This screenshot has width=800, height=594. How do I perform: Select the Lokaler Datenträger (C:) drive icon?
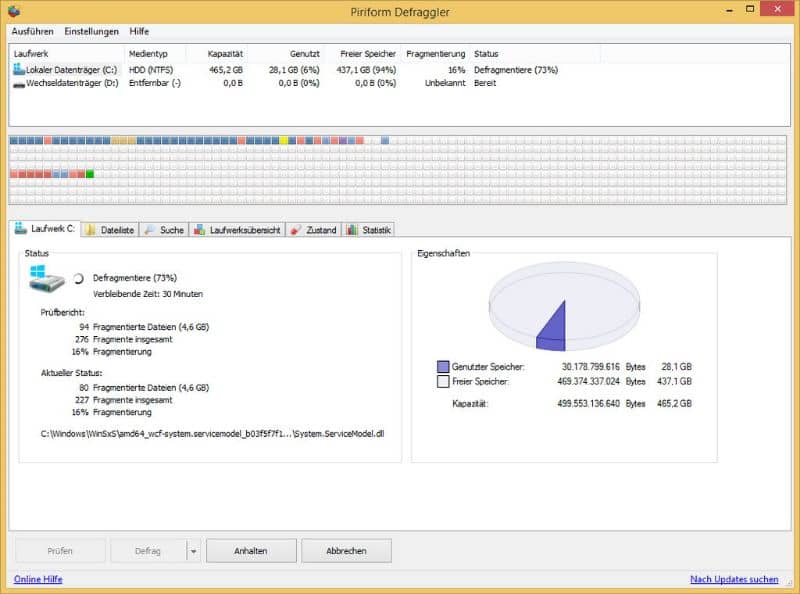[19, 69]
